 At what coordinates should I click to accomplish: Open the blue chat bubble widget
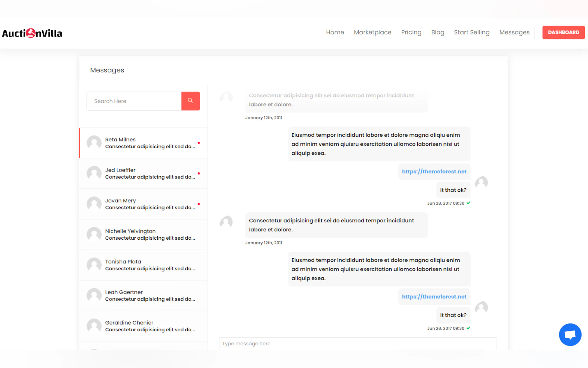tap(570, 334)
